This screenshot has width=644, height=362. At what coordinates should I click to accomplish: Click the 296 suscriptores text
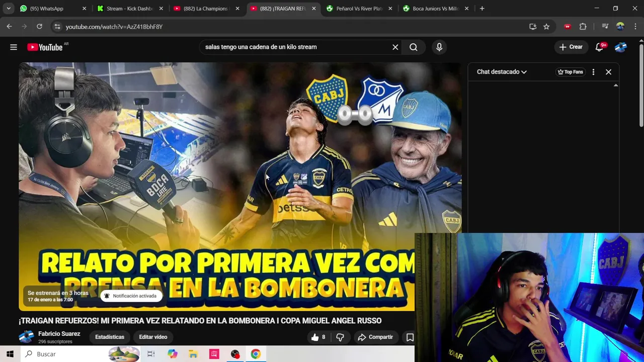click(55, 342)
